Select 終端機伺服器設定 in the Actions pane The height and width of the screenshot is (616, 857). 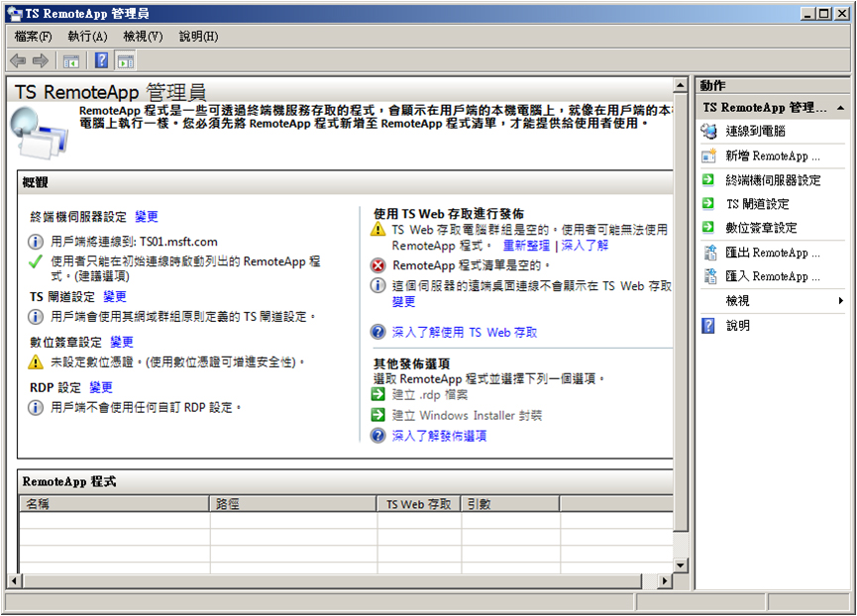[773, 181]
